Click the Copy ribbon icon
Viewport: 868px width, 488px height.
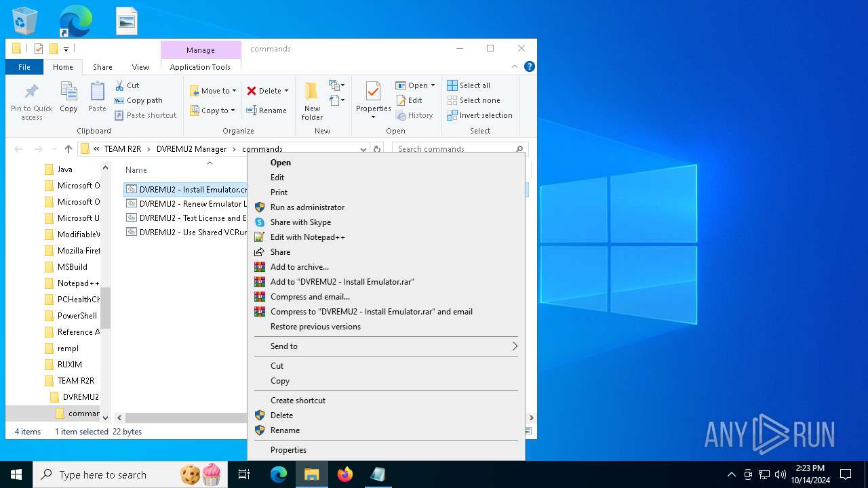point(68,92)
